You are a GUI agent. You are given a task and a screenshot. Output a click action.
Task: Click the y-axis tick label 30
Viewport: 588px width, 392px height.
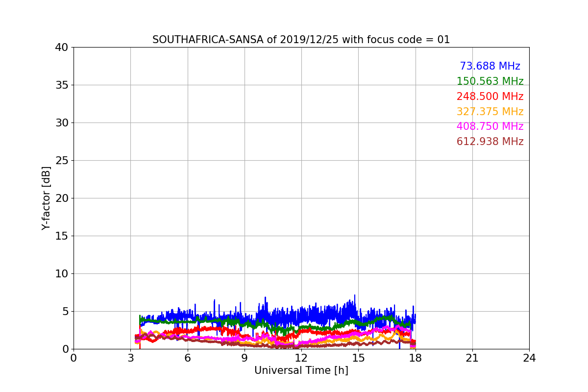tap(62, 123)
